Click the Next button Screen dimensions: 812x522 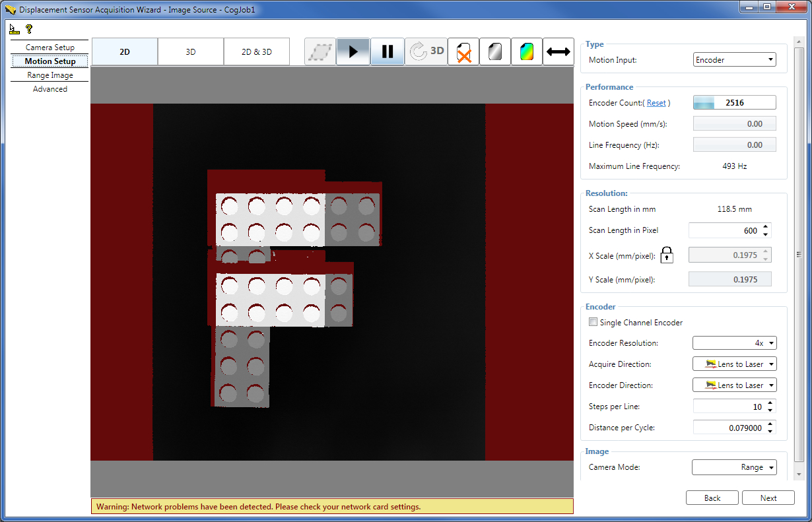coord(768,498)
